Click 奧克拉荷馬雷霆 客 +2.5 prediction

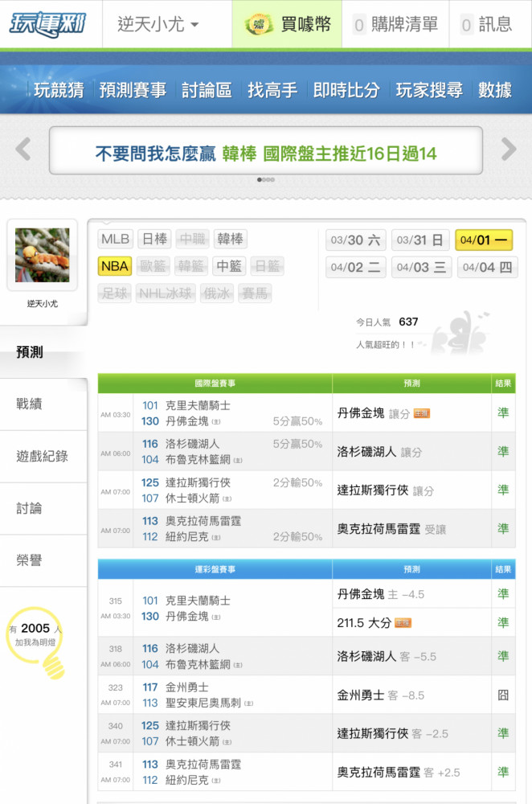pos(399,772)
